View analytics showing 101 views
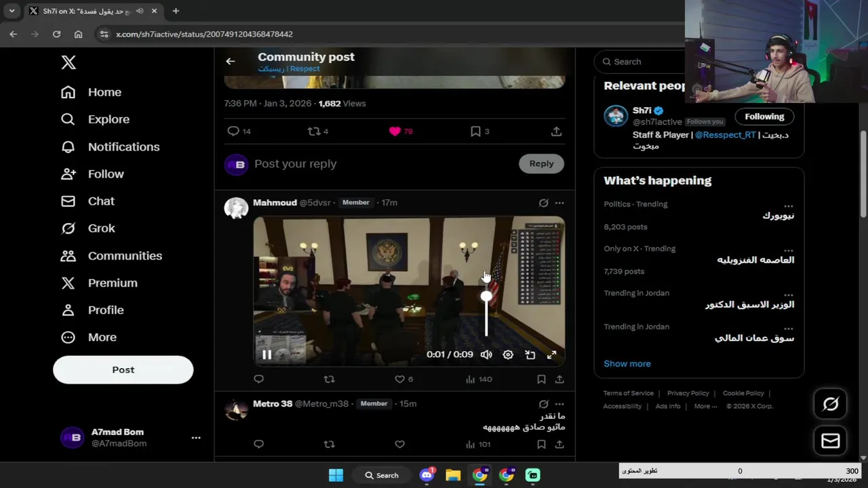 (x=478, y=445)
